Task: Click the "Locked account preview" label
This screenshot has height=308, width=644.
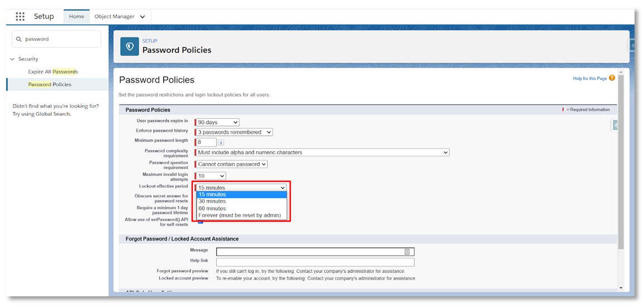Action: pyautogui.click(x=184, y=278)
